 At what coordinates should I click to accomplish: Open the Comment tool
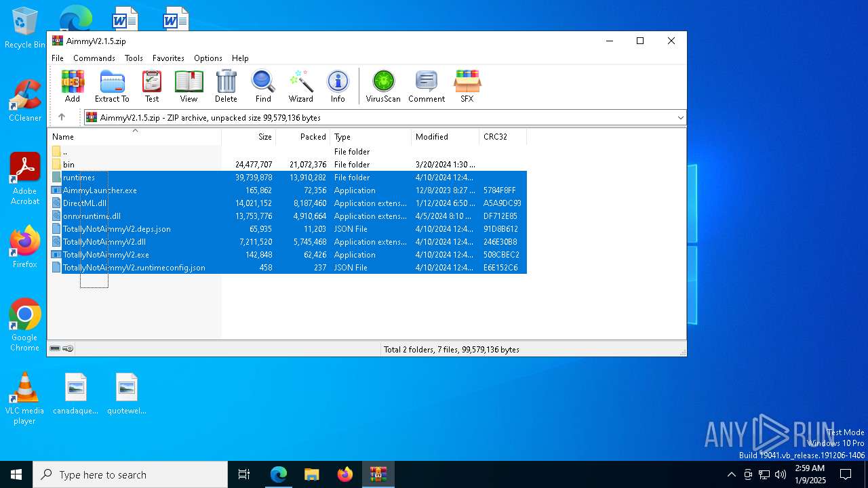pos(427,86)
